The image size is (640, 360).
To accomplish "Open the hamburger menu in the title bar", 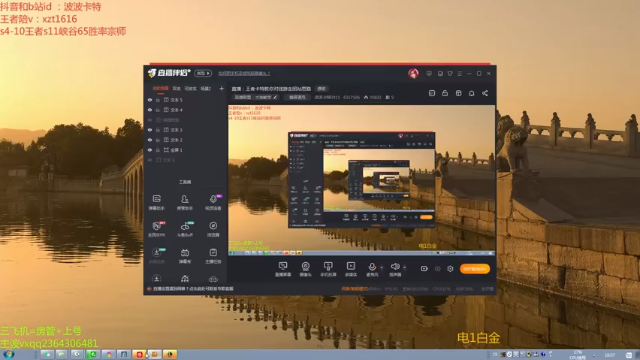I will coord(460,73).
